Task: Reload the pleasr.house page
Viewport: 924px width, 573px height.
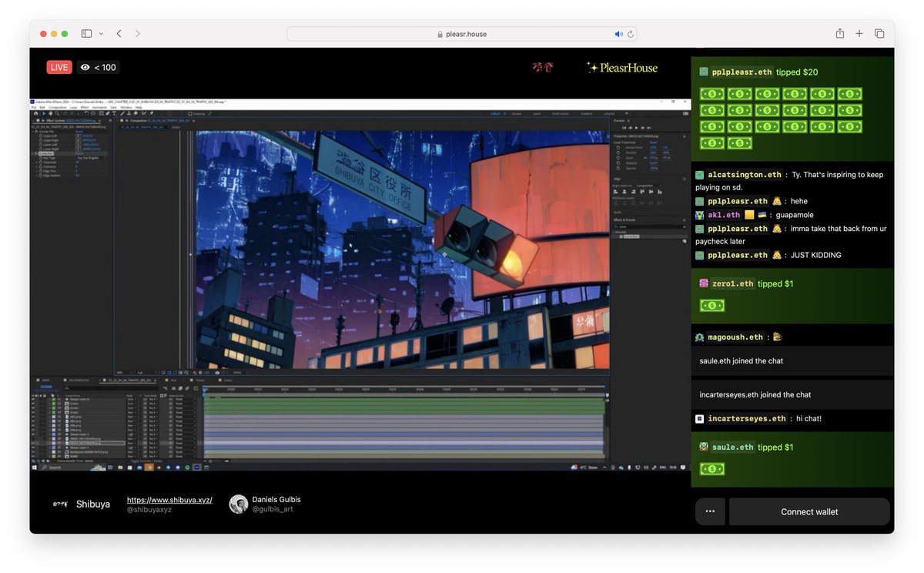Action: (631, 34)
